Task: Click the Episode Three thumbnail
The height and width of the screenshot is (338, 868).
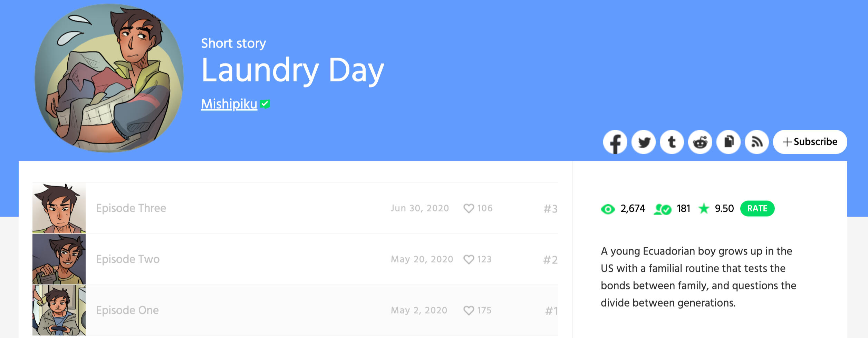Action: (59, 208)
